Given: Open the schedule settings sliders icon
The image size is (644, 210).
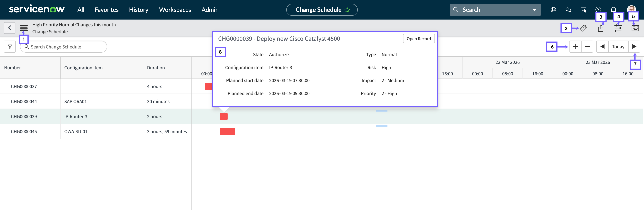Looking at the screenshot, I should pos(618,28).
